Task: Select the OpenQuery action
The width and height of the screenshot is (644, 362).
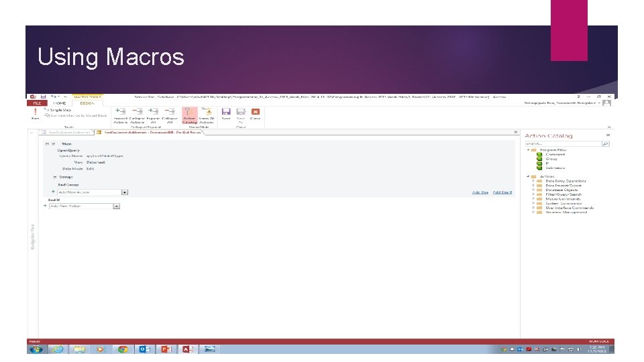Action: tap(68, 150)
